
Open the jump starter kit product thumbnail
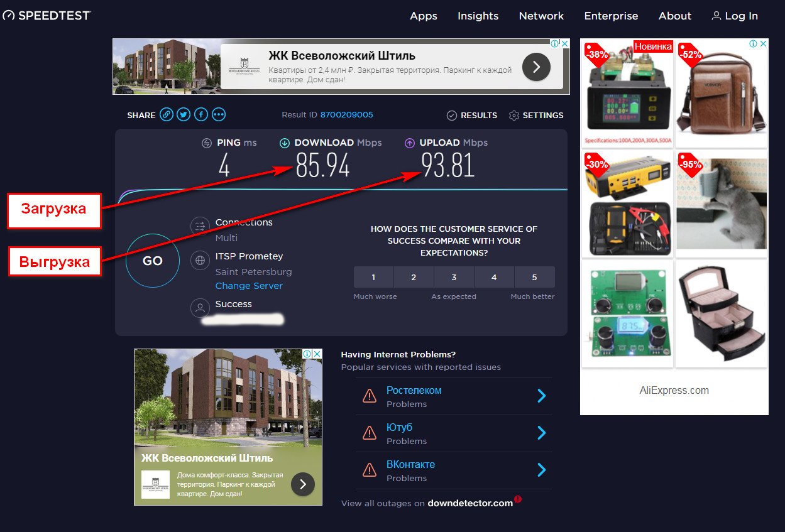pos(627,204)
